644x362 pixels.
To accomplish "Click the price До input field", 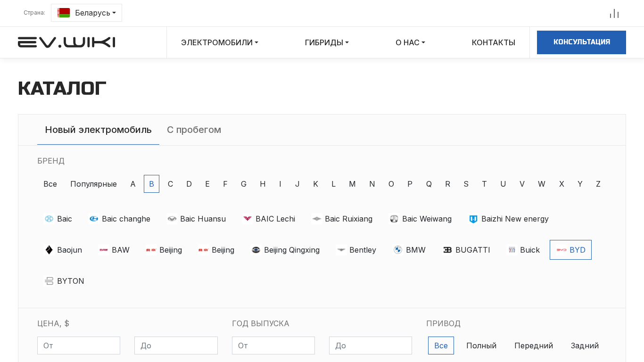I will pos(176,346).
